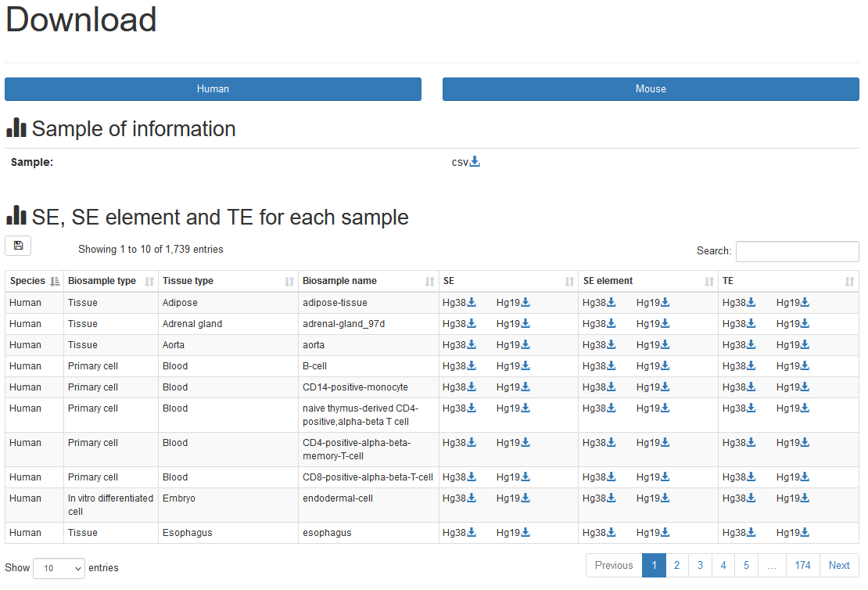Viewport: 868px width, 590px height.
Task: Sort table by Biosample type column
Action: (111, 281)
